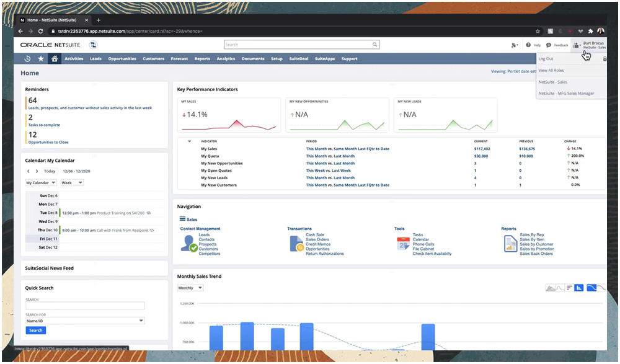This screenshot has height=364, width=620.
Task: Open the Customers menu
Action: [153, 58]
